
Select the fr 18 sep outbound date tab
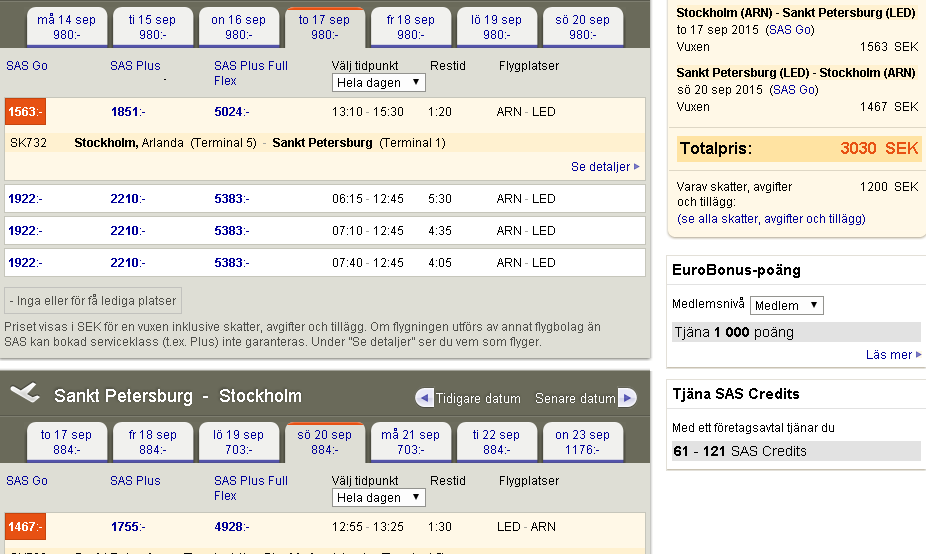click(x=410, y=27)
